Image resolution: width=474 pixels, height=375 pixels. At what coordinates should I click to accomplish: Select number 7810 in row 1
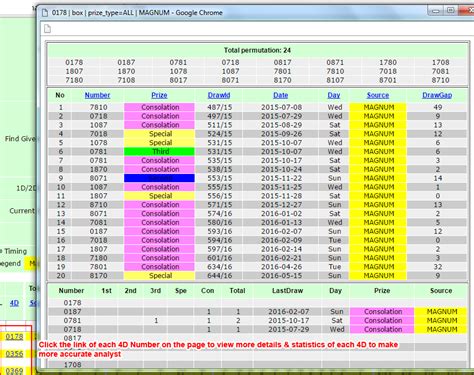(99, 107)
